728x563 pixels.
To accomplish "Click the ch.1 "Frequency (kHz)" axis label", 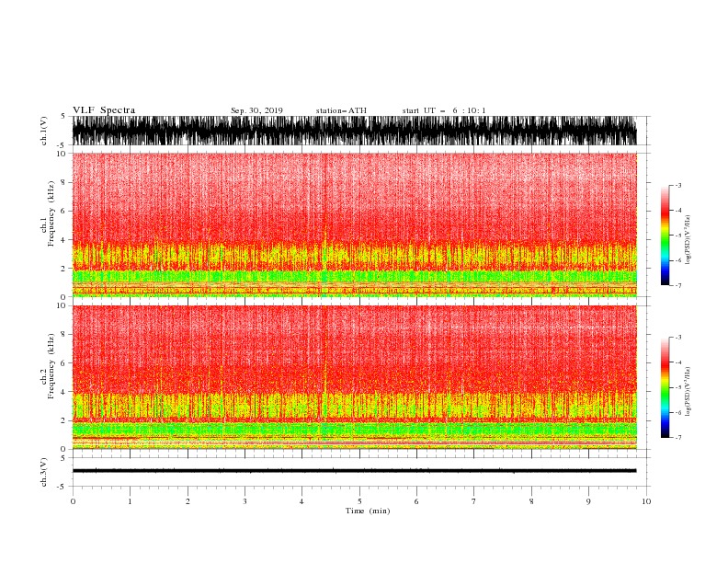I will pos(51,213).
